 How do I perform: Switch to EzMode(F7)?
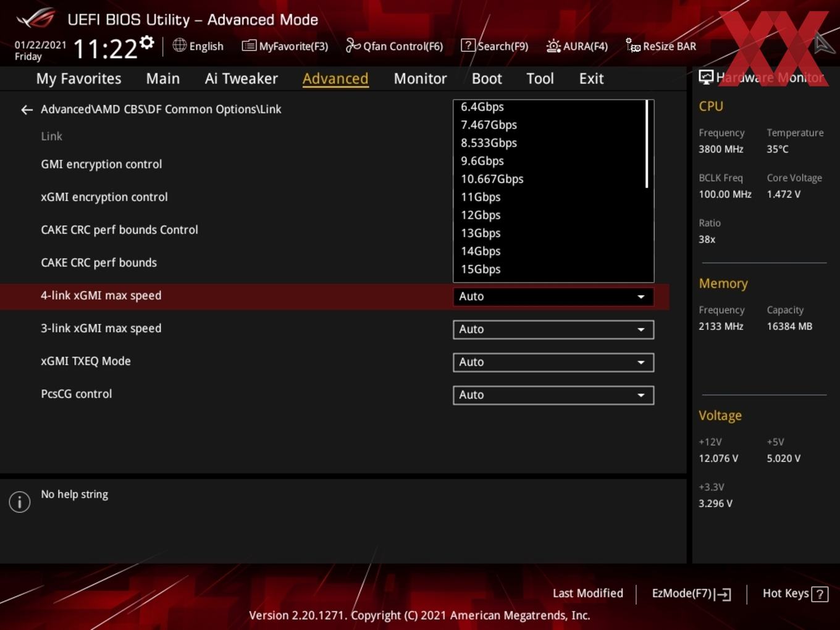click(x=692, y=594)
